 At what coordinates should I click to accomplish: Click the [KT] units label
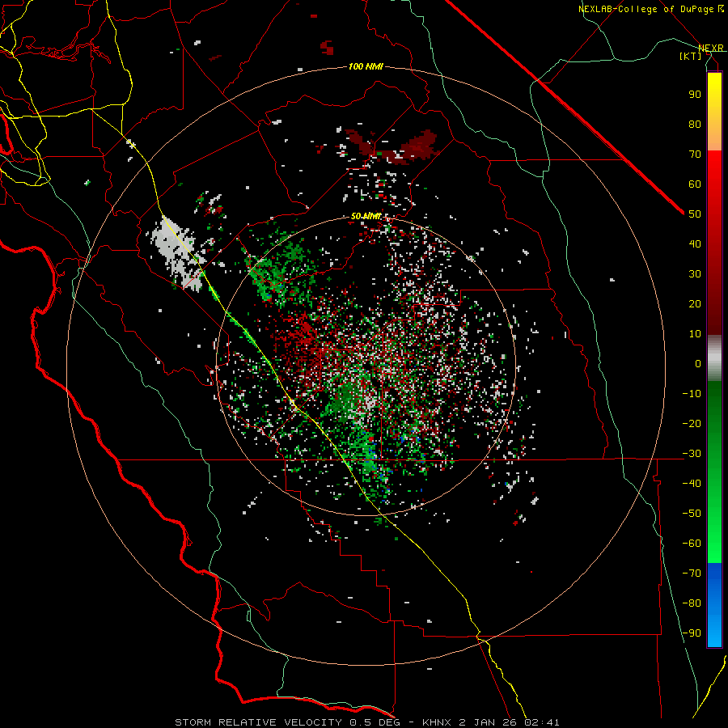(x=691, y=56)
